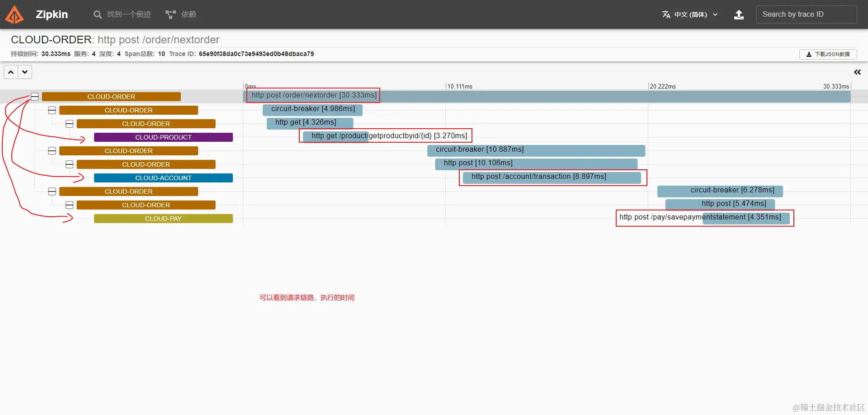Viewport: 868px width, 415px height.
Task: Select the http post 10.106ms span bar
Action: (536, 164)
